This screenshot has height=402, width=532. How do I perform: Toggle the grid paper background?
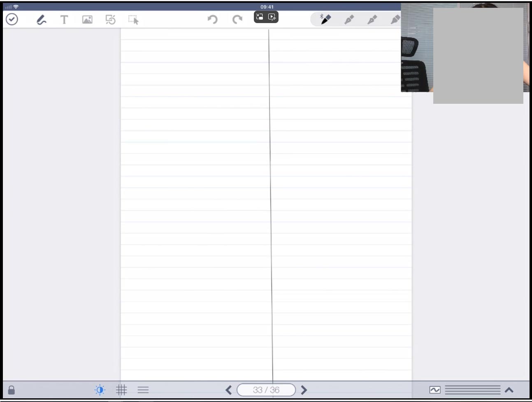coord(121,390)
